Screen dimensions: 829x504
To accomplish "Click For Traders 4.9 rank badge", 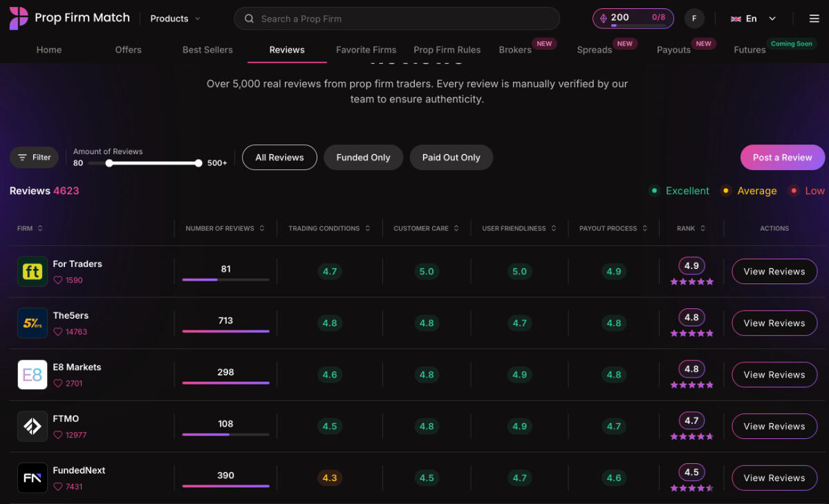I will [x=691, y=266].
